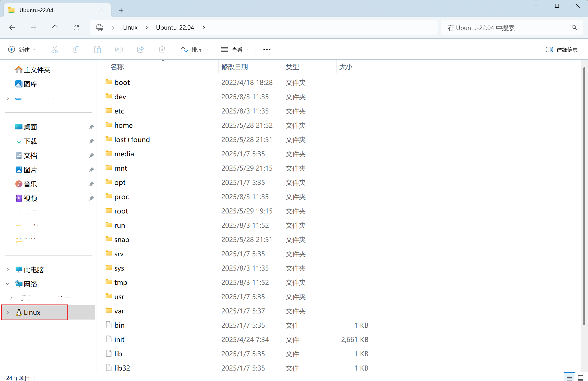This screenshot has width=588, height=381.
Task: Click the Share icon in toolbar
Action: point(140,49)
